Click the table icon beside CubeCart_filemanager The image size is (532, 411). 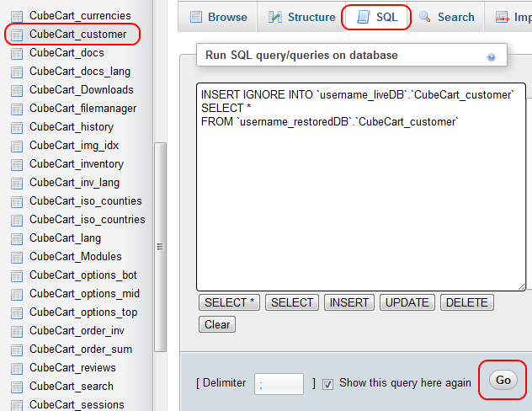click(x=17, y=109)
